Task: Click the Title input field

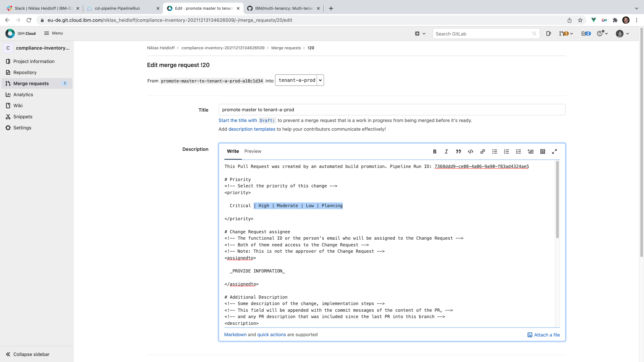Action: tap(392, 110)
